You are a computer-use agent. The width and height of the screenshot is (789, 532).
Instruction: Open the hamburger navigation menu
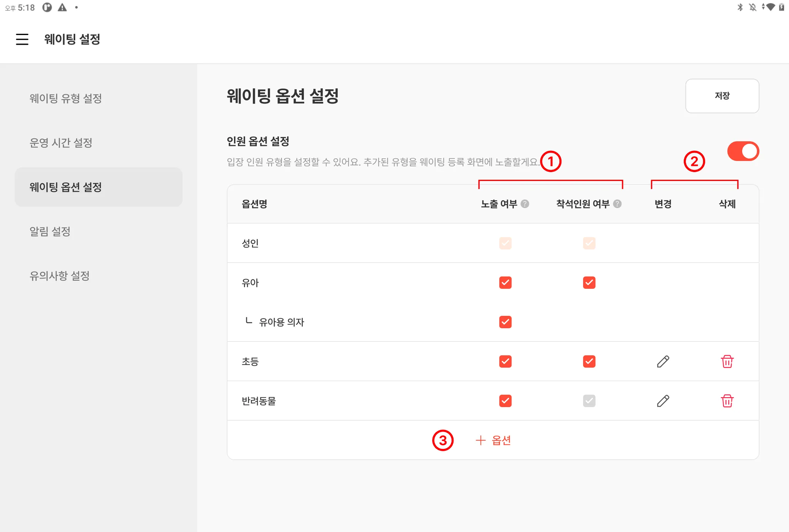22,39
